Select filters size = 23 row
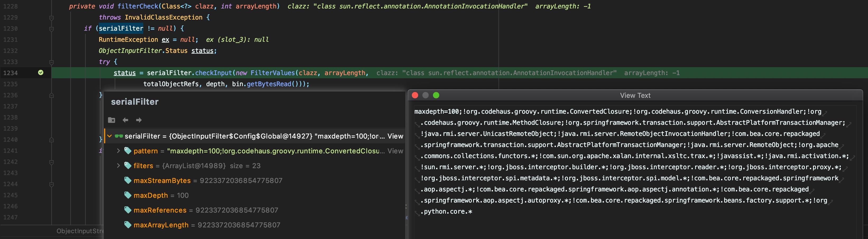This screenshot has height=239, width=868. pyautogui.click(x=255, y=166)
